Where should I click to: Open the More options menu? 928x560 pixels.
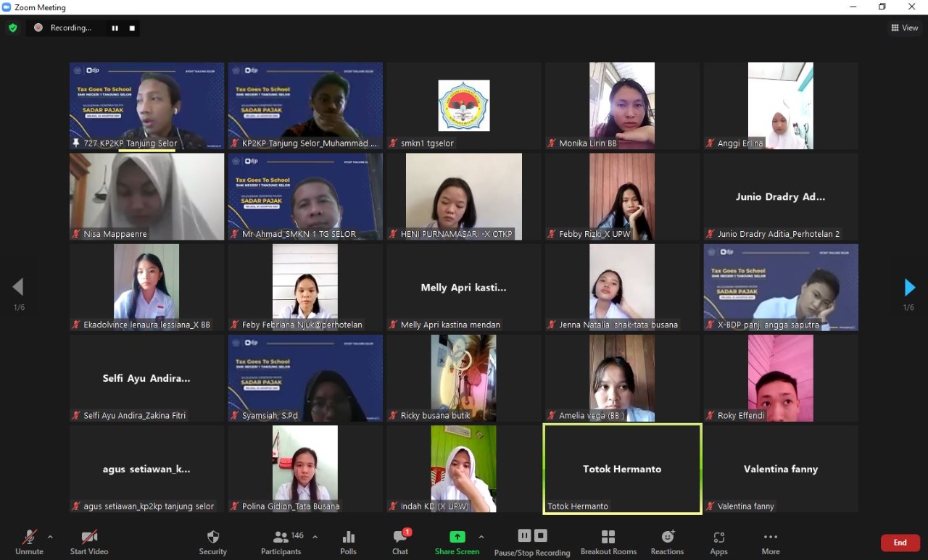[770, 542]
